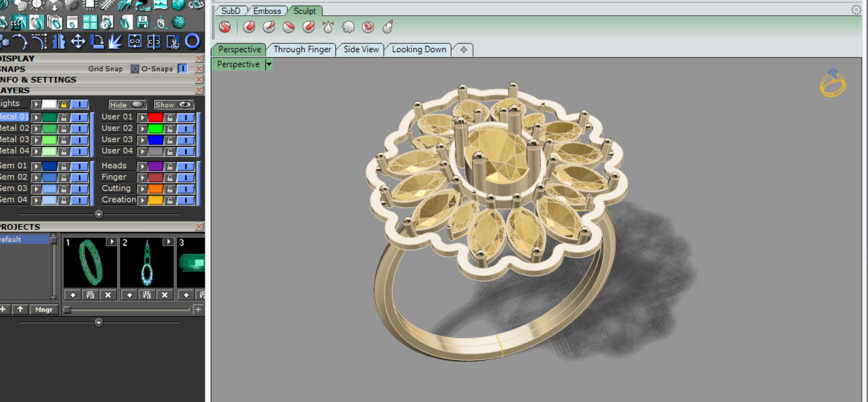This screenshot has width=868, height=402.
Task: Select the pinch sculpt tool with arrows
Action: (328, 27)
